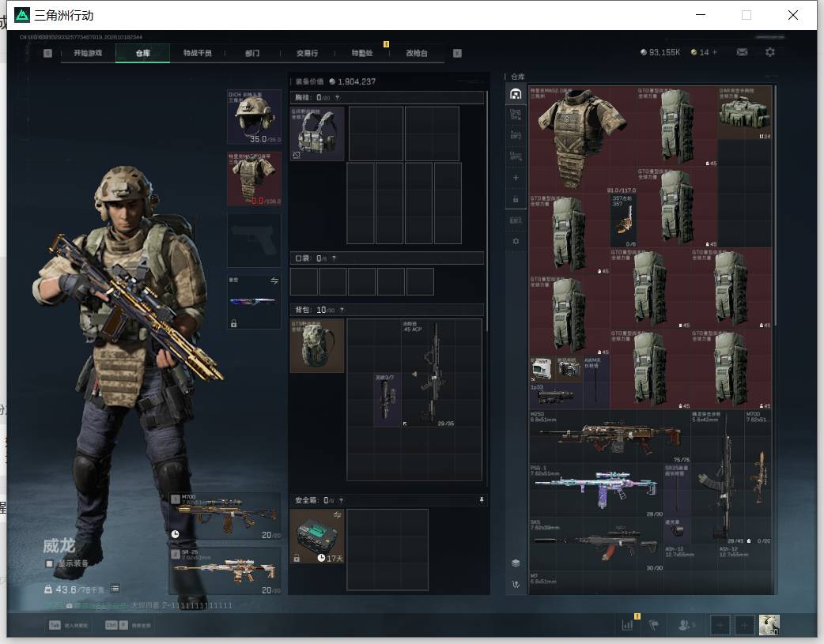Select the equipped body armor slot
Screen dimensions: 824x644
(x=255, y=179)
